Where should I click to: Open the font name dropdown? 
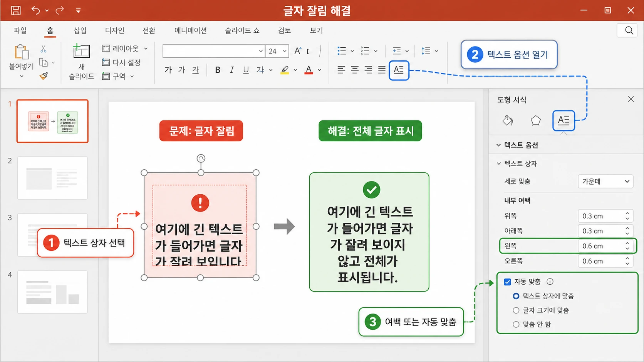261,51
